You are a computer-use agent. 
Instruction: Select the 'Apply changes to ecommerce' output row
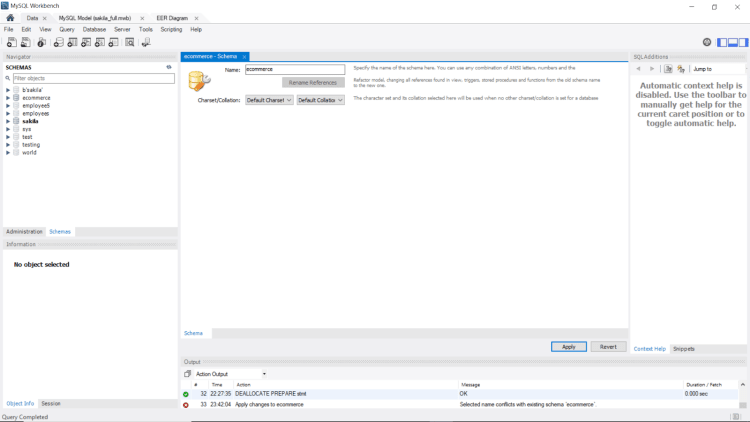pyautogui.click(x=460, y=405)
